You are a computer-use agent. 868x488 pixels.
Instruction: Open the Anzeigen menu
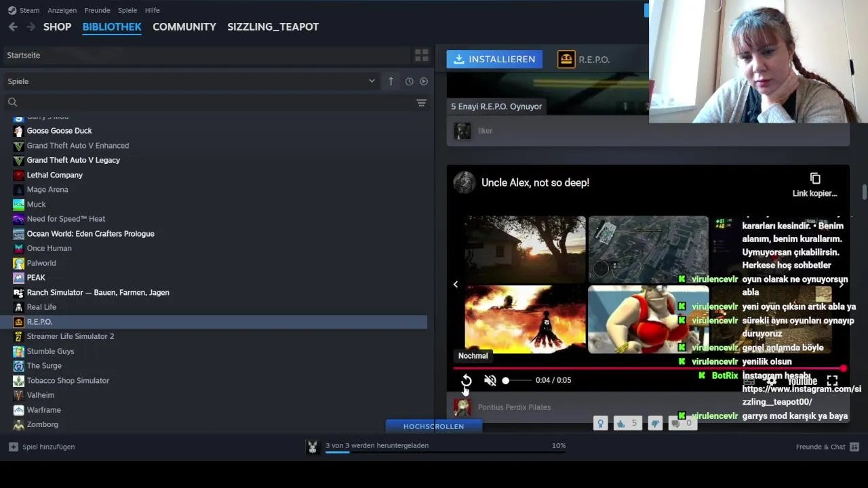62,10
